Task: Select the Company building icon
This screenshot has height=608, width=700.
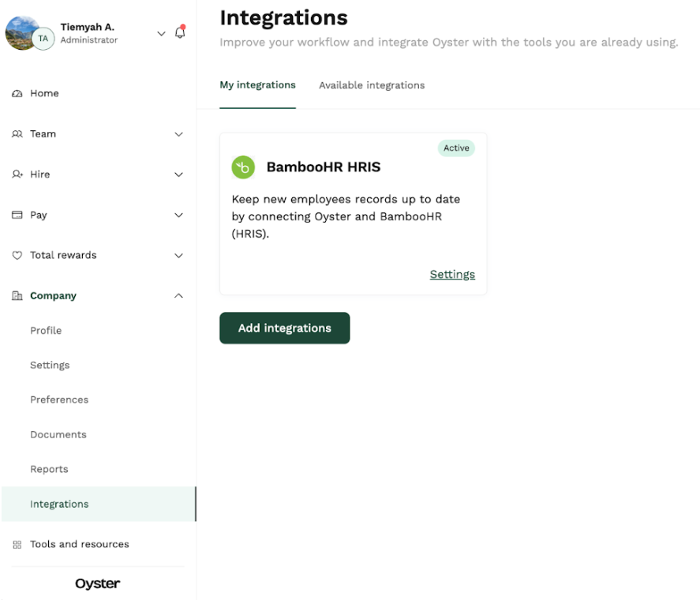Action: (x=17, y=295)
